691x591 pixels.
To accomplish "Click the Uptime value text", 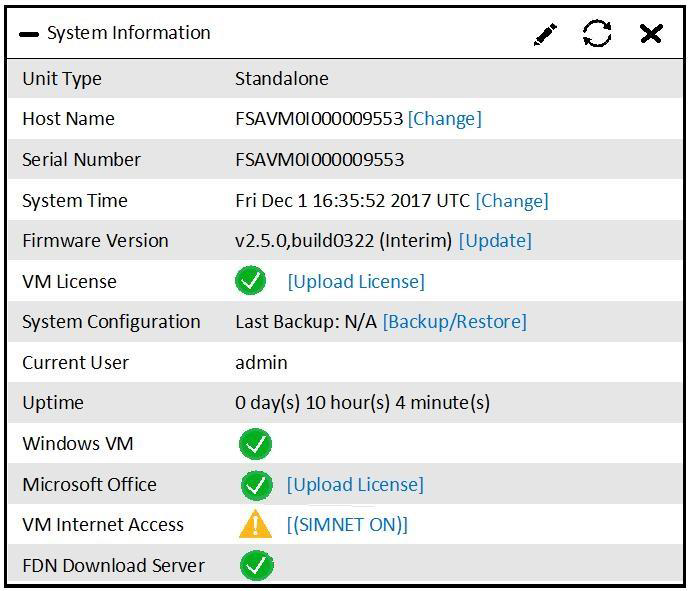I will [362, 403].
